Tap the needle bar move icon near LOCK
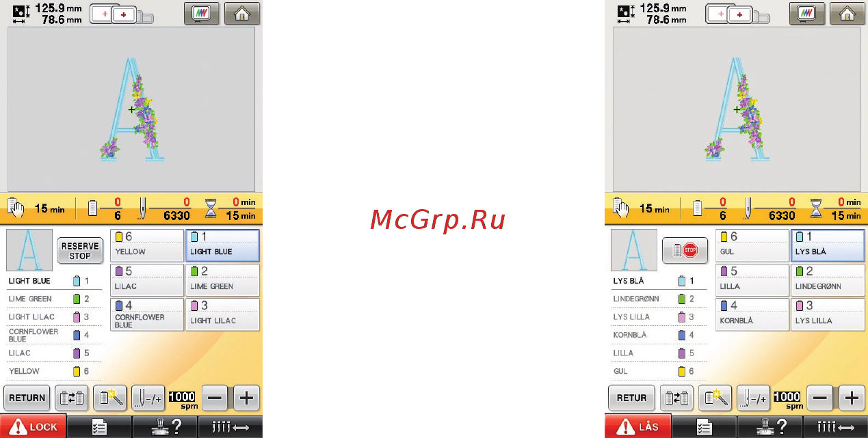Image resolution: width=868 pixels, height=438 pixels. click(230, 427)
